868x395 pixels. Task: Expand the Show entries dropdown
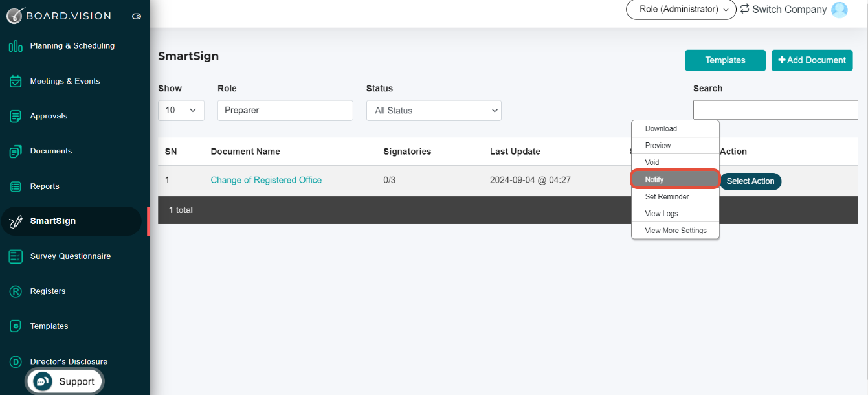(181, 111)
